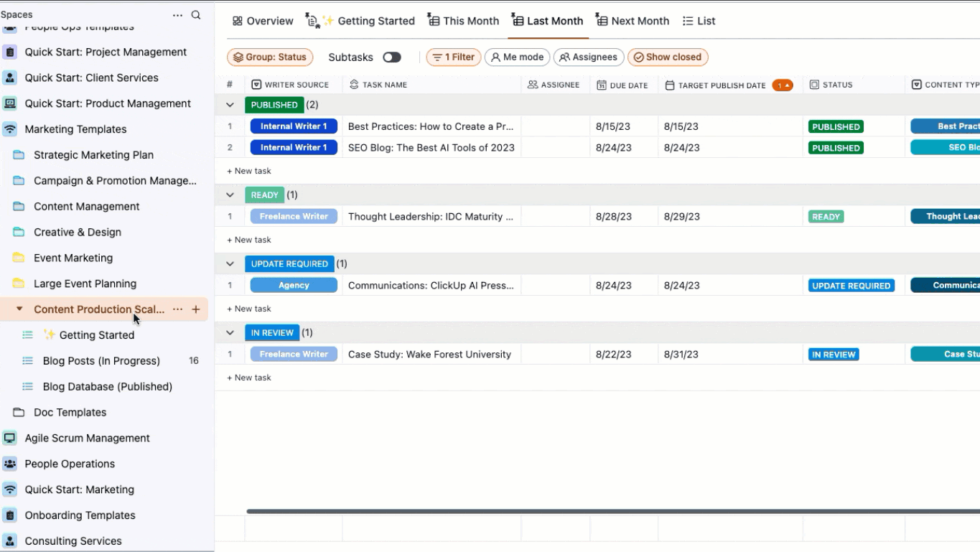Switch to the Next Month tab

[x=632, y=21]
